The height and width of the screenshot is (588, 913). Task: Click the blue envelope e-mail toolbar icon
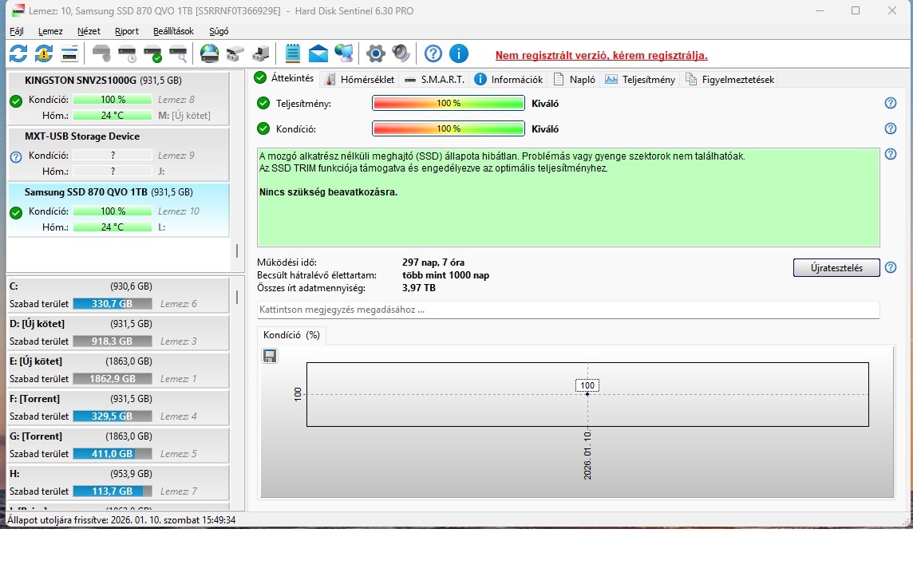(x=318, y=54)
